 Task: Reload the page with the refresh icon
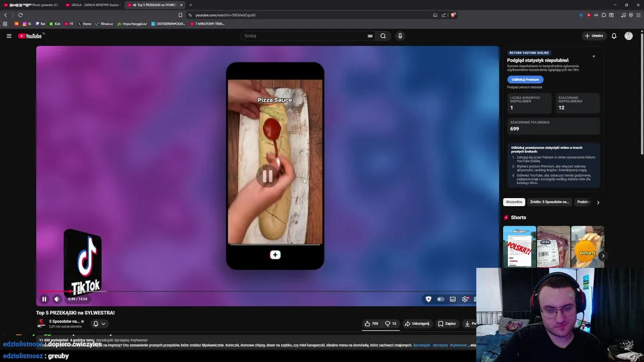pos(21,15)
